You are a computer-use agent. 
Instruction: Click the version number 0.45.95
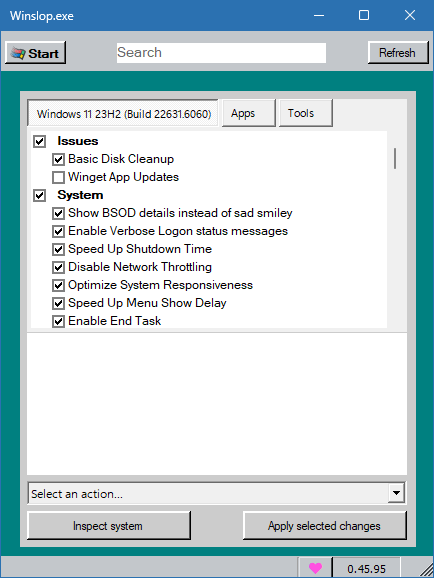[366, 569]
